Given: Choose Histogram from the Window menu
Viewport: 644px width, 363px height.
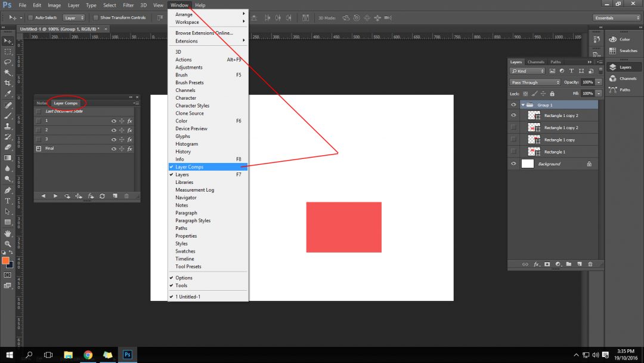Looking at the screenshot, I should tap(187, 144).
